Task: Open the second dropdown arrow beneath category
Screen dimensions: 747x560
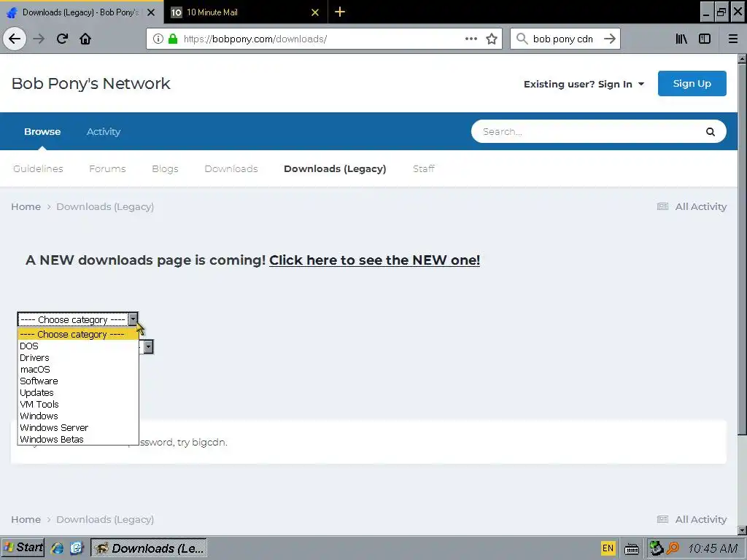Action: (148, 346)
